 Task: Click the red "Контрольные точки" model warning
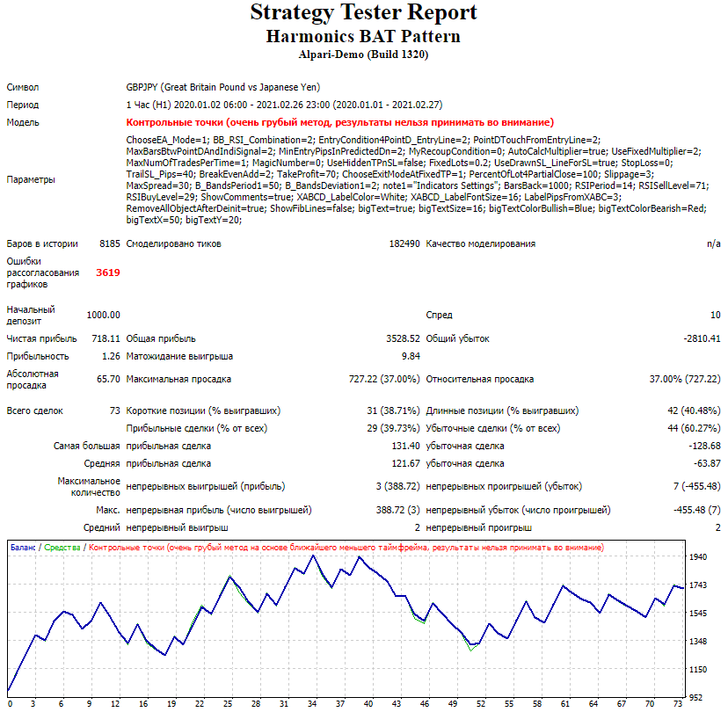pos(339,122)
